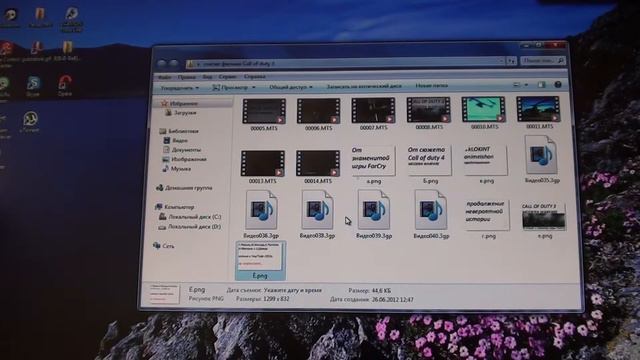Select the Б.png image about Call of duty 4
640x360 pixels.
(x=429, y=160)
